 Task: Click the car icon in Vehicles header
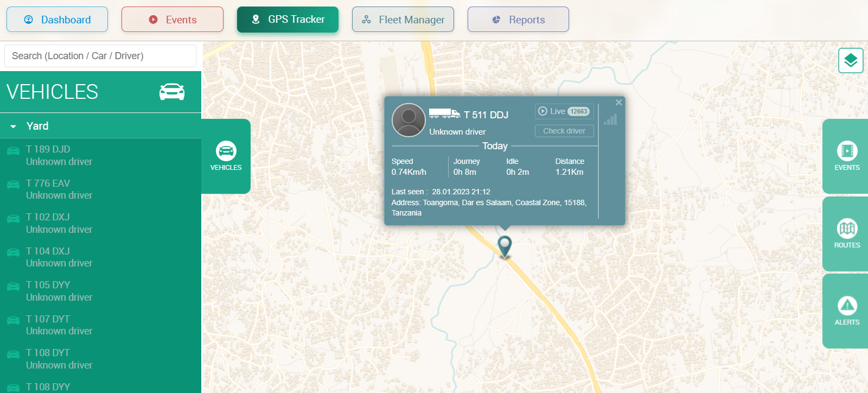pyautogui.click(x=171, y=92)
